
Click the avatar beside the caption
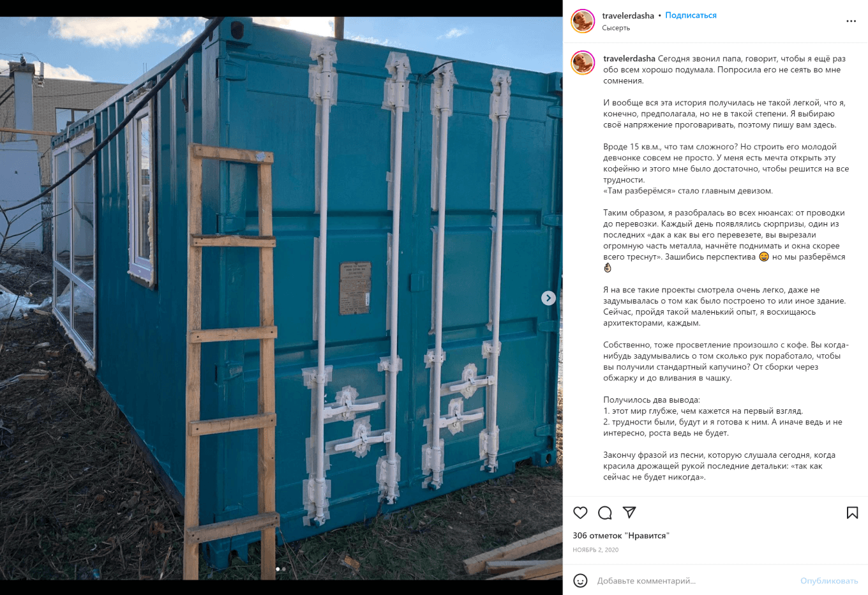pos(583,63)
